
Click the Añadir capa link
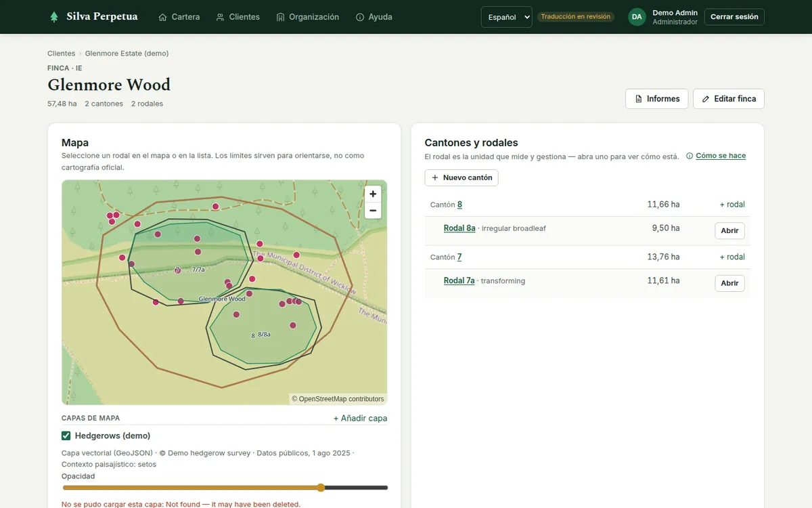(361, 419)
